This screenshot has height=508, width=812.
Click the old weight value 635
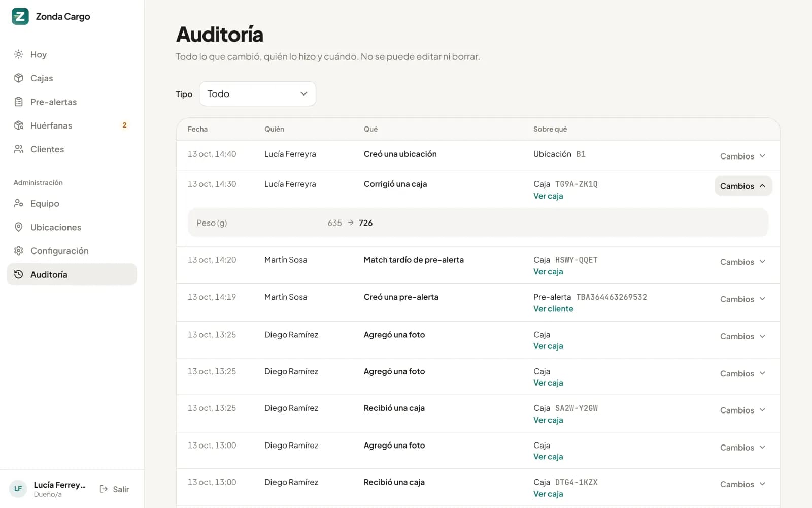(x=334, y=223)
